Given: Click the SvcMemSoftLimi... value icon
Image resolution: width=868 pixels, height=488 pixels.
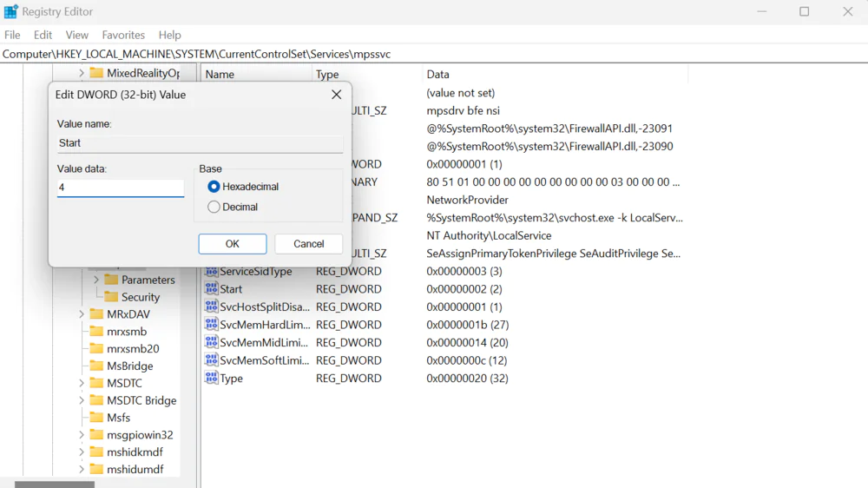Looking at the screenshot, I should [x=211, y=360].
